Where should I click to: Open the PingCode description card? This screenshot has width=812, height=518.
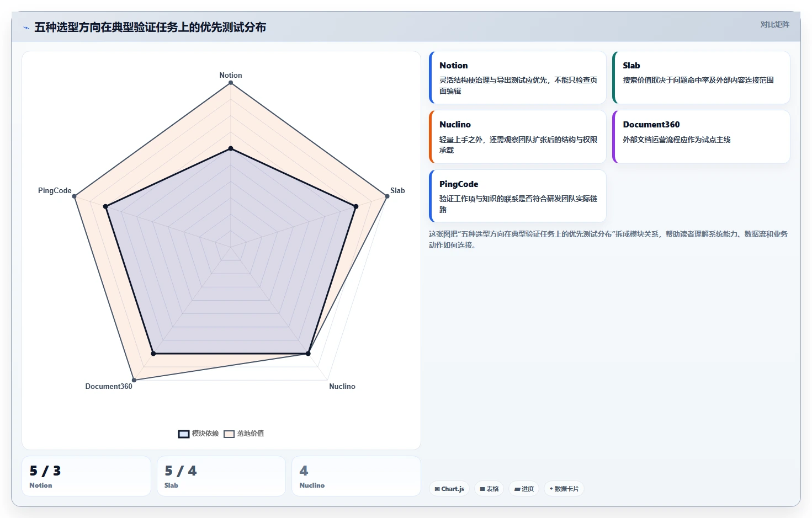[518, 196]
